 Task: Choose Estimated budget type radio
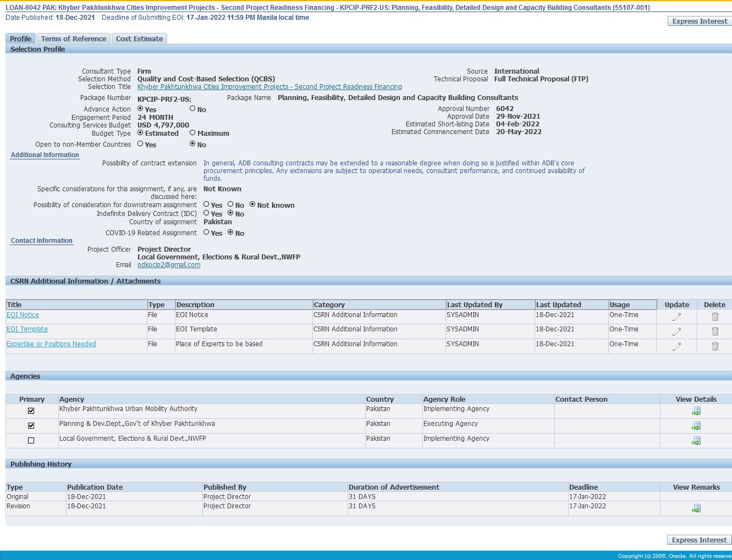tap(140, 133)
